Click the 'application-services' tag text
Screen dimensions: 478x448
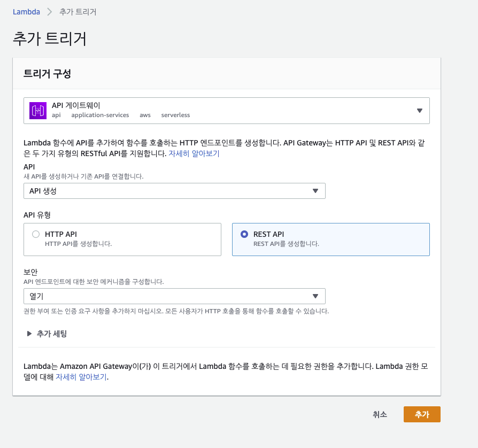(x=100, y=115)
